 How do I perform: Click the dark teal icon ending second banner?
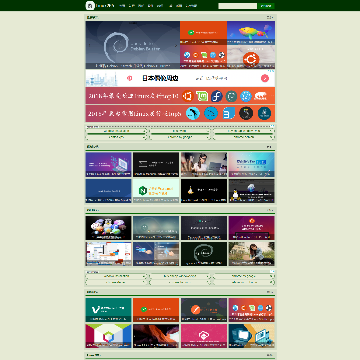pos(264,113)
